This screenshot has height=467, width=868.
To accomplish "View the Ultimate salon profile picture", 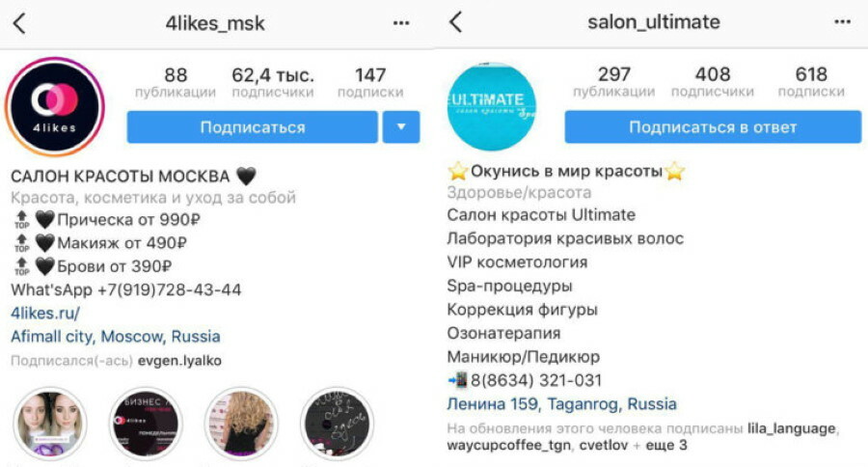I will [491, 106].
